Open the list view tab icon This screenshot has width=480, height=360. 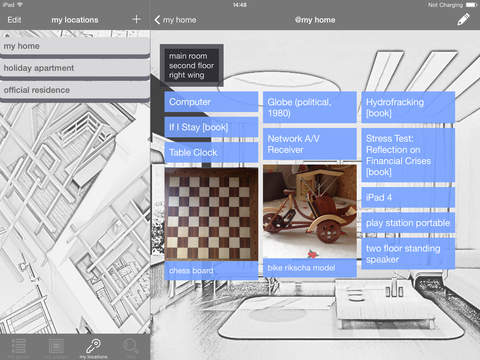click(19, 347)
